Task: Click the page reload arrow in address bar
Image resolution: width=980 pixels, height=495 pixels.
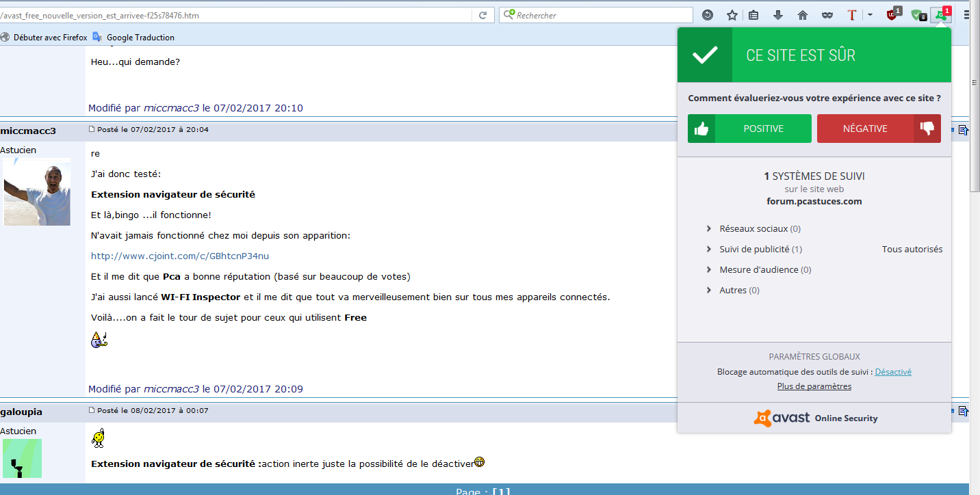Action: pyautogui.click(x=482, y=15)
